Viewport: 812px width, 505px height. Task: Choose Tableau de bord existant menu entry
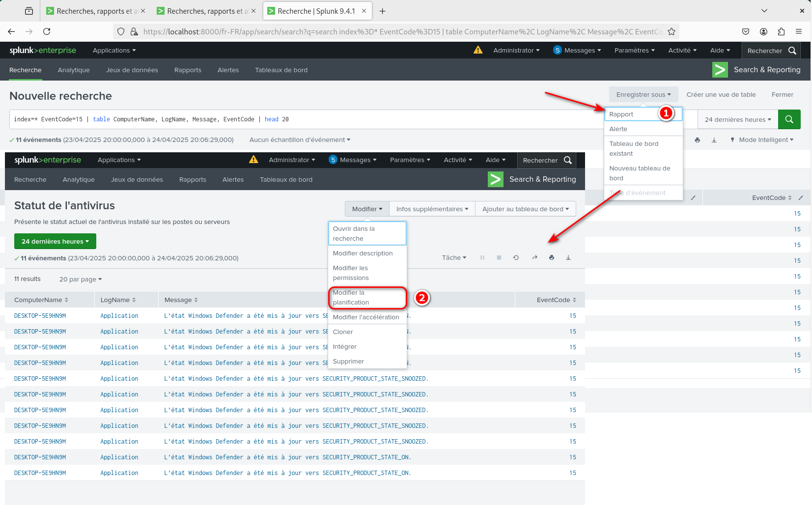pyautogui.click(x=644, y=148)
